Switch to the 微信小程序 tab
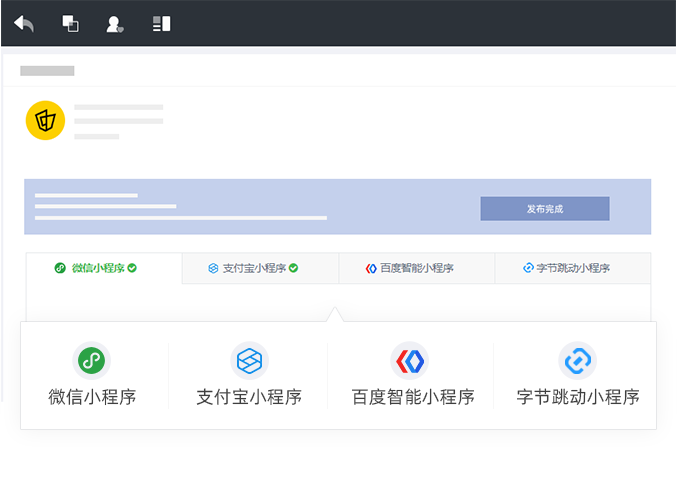The image size is (677, 487). tap(97, 268)
